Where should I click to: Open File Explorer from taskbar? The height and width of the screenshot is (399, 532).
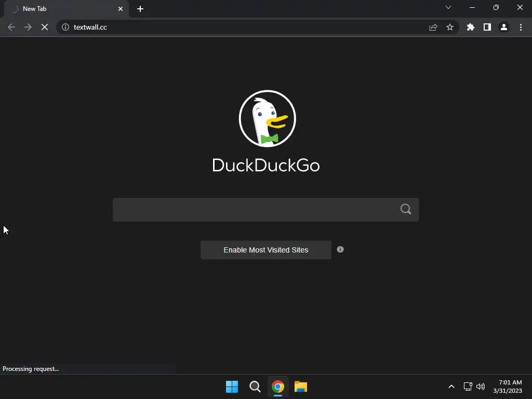pyautogui.click(x=301, y=387)
